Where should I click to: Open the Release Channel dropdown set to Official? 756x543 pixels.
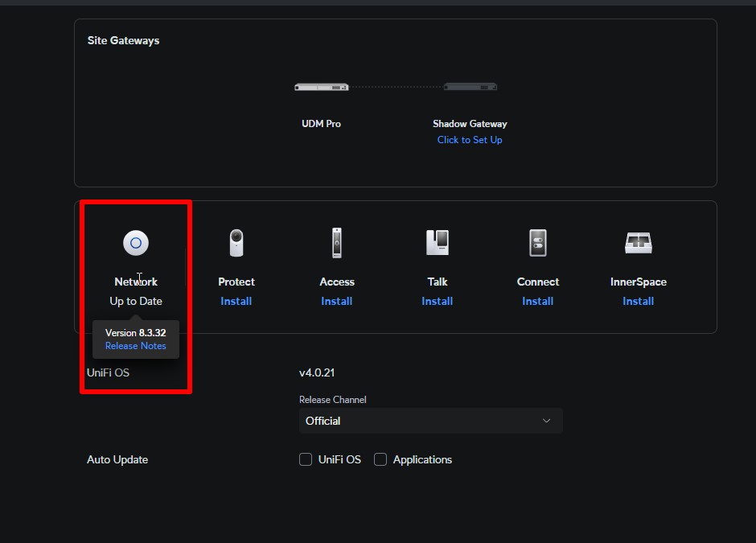tap(430, 421)
